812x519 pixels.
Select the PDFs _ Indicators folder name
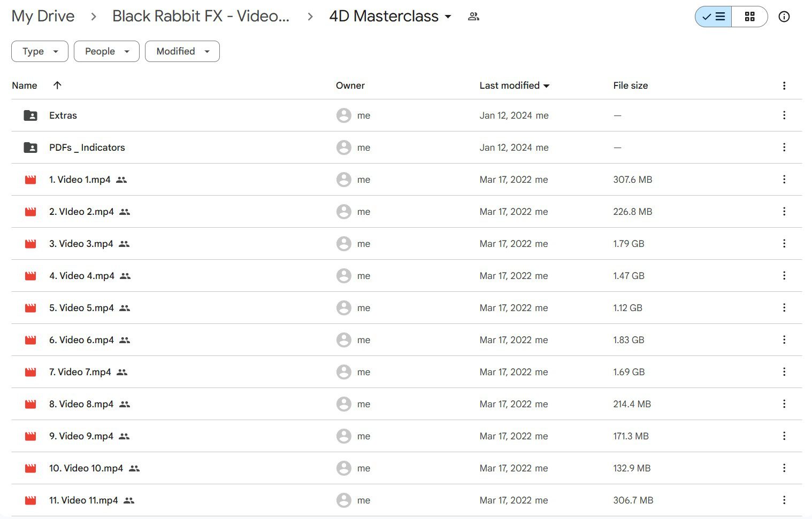point(87,148)
